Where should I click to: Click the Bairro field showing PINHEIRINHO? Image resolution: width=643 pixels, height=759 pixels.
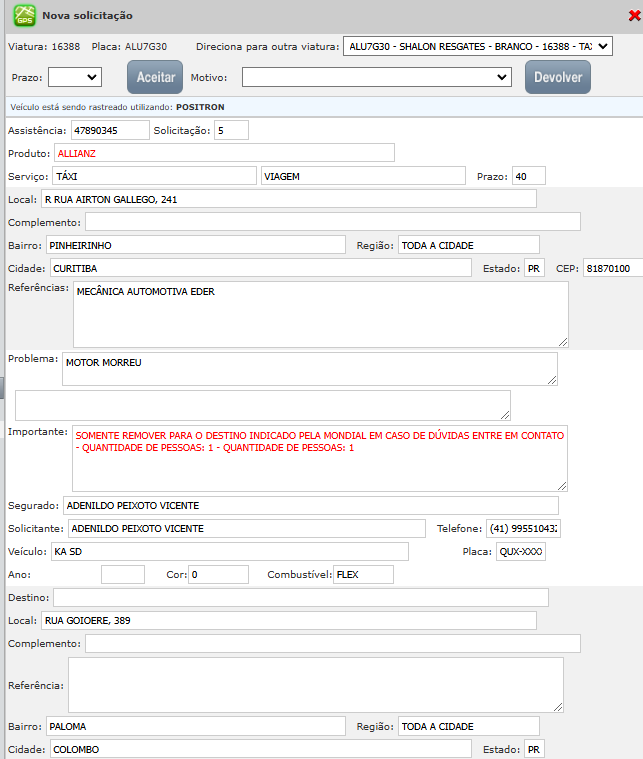[194, 245]
